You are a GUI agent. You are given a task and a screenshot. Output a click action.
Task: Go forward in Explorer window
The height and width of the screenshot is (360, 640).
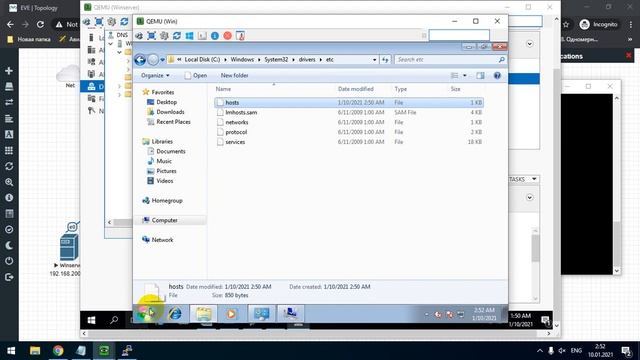click(x=153, y=60)
